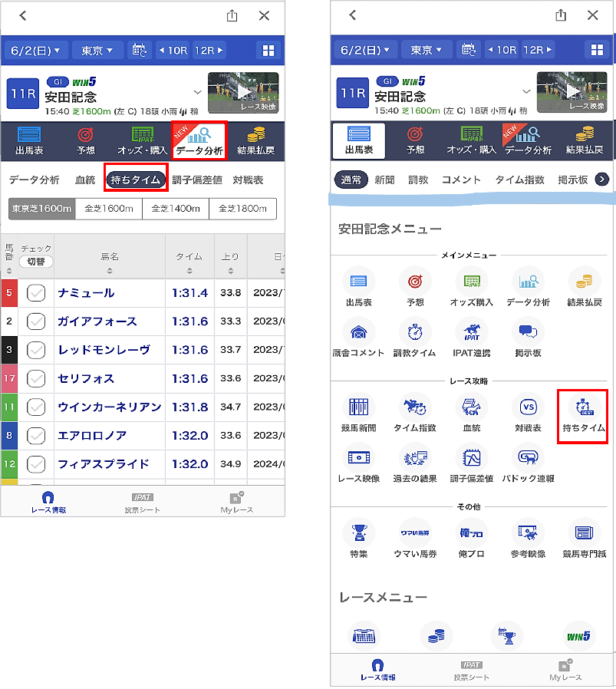Open 6/2(日) date dropdown on left screen

pos(36,51)
